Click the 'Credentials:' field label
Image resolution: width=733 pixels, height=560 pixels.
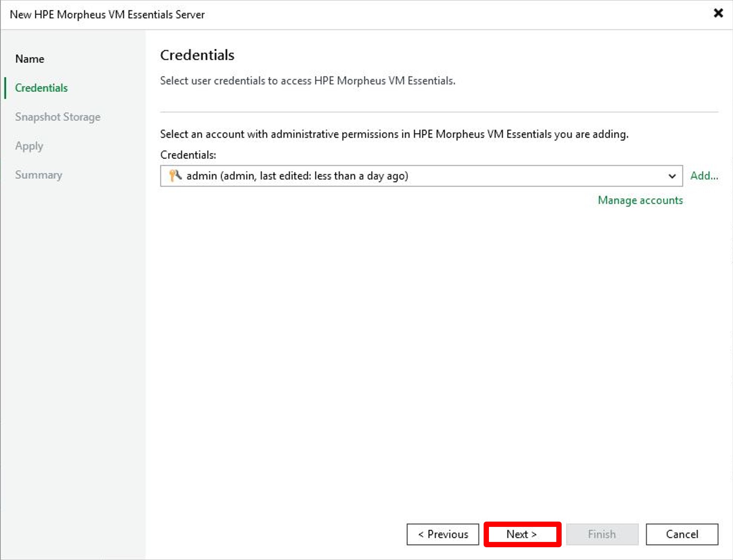coord(188,155)
